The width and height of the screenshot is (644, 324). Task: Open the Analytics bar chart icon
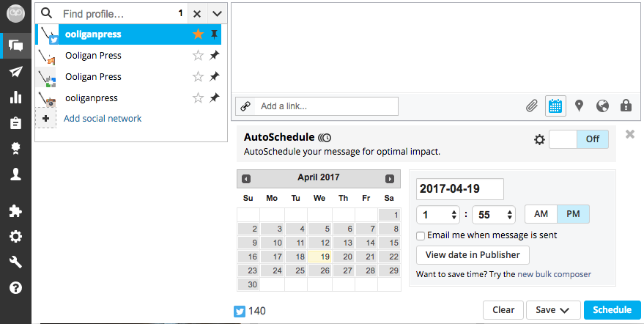coord(15,97)
